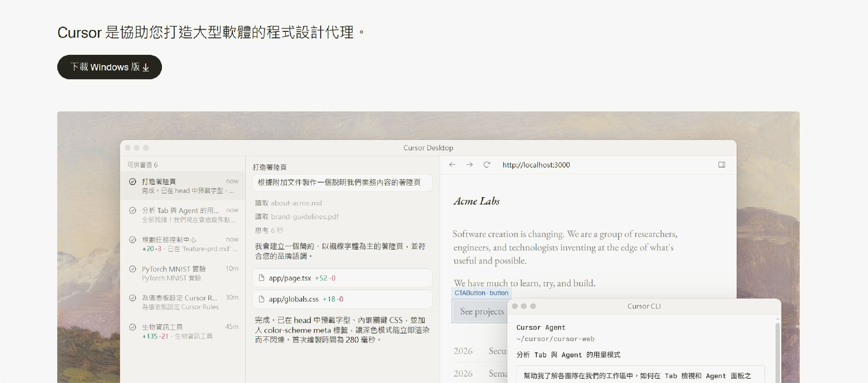Open the app/page.tsx changed file

click(342, 278)
